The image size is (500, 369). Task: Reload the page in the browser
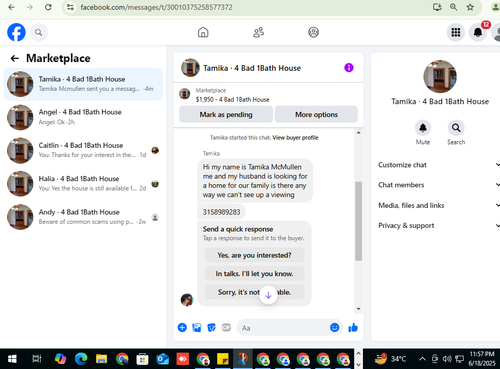(48, 7)
